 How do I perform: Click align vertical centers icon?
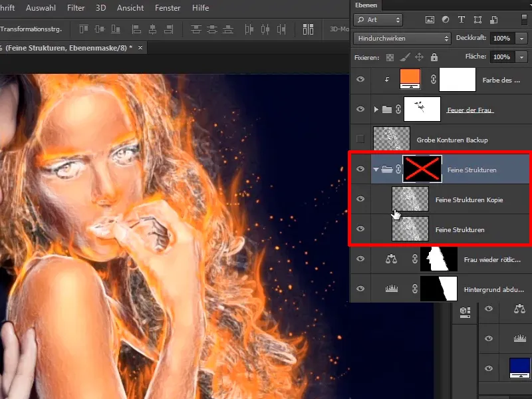(x=99, y=29)
